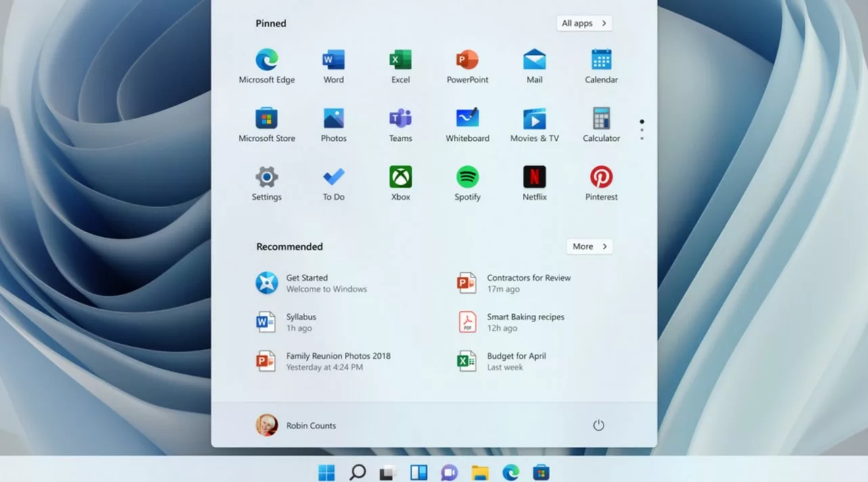The height and width of the screenshot is (482, 868).
Task: Open Task View on the taskbar
Action: pyautogui.click(x=387, y=473)
